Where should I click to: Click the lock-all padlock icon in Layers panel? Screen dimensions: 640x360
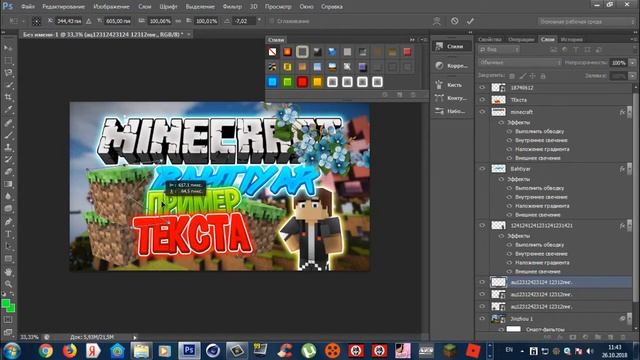pyautogui.click(x=543, y=76)
